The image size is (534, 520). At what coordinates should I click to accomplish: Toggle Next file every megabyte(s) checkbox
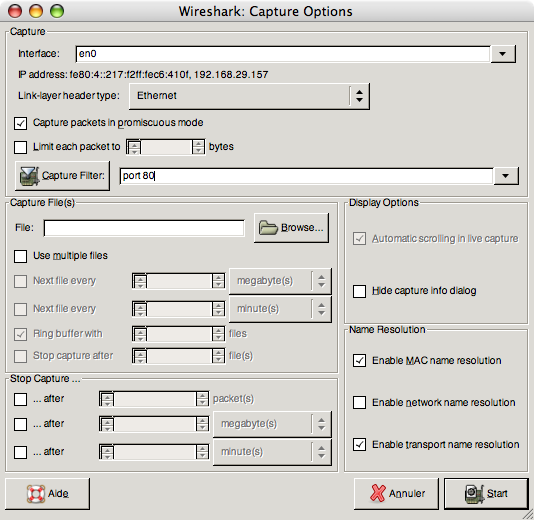(x=20, y=281)
